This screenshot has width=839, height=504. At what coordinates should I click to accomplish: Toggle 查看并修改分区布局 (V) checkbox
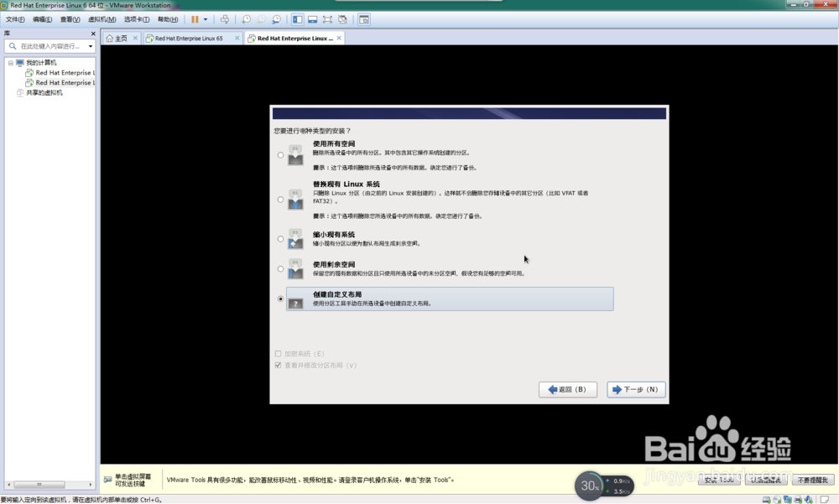pyautogui.click(x=278, y=366)
